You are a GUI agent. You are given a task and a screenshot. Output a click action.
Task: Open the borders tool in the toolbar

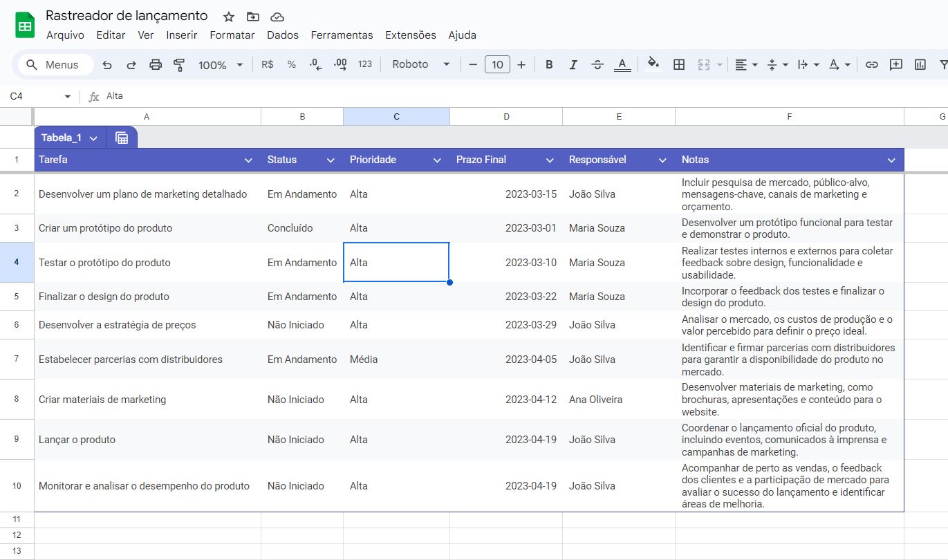pyautogui.click(x=679, y=64)
